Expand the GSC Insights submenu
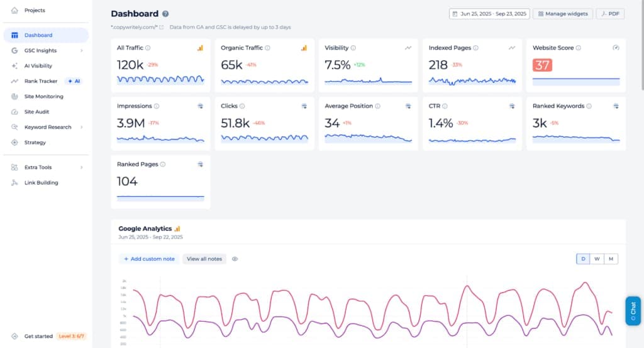 82,50
